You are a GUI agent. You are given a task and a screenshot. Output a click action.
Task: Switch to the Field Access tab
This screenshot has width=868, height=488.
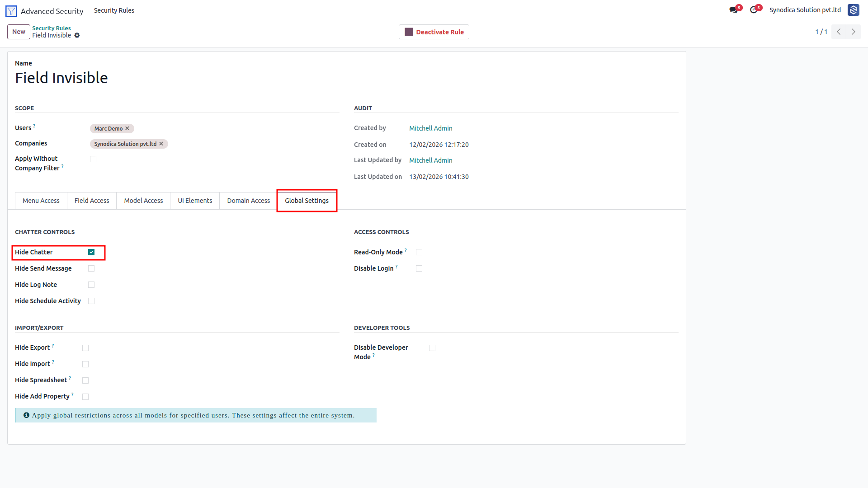point(92,201)
